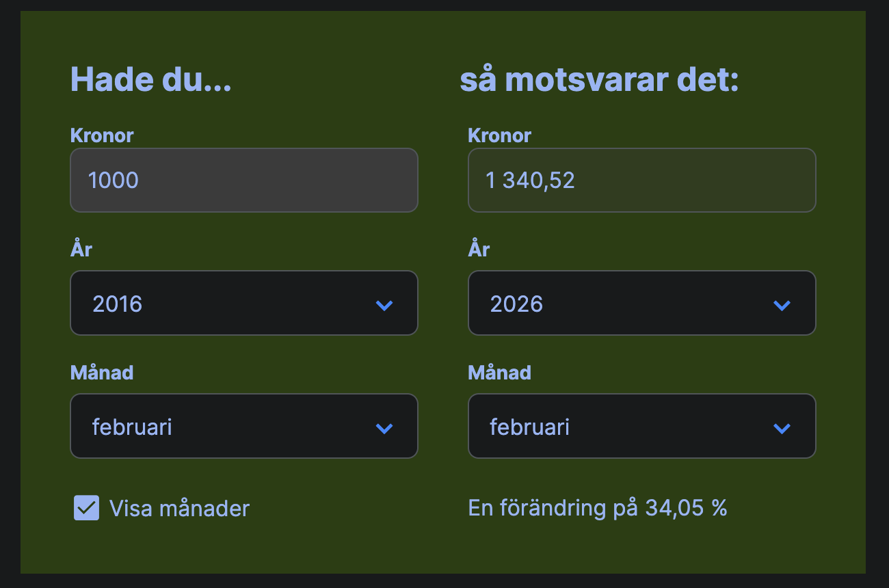This screenshot has width=889, height=588.
Task: Uncheck the Visa månader checkbox
Action: pos(87,508)
